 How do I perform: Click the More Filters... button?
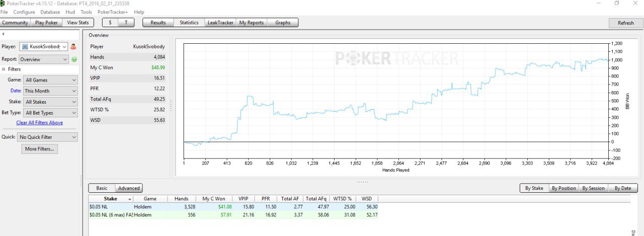click(x=39, y=149)
